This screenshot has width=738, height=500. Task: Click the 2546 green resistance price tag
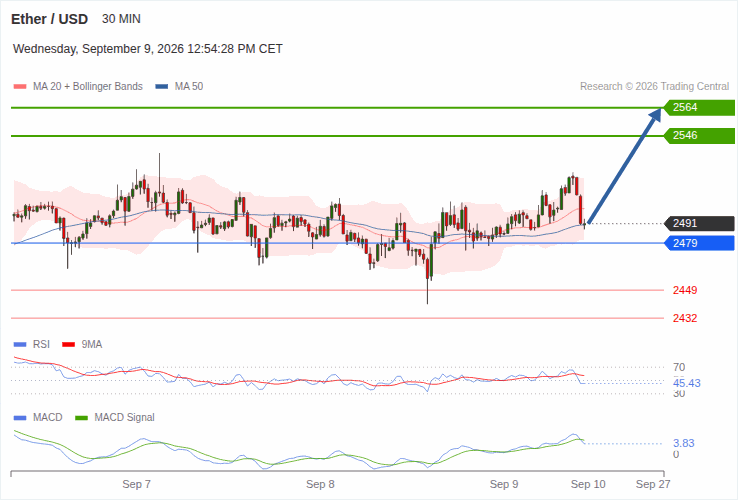coord(699,136)
